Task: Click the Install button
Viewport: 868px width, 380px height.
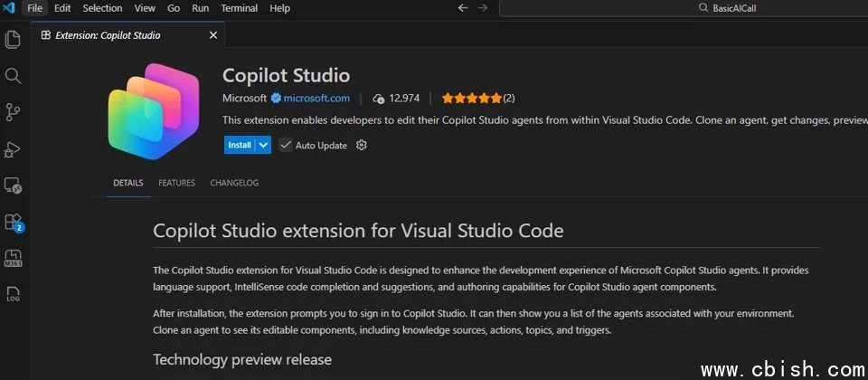Action: [x=240, y=145]
